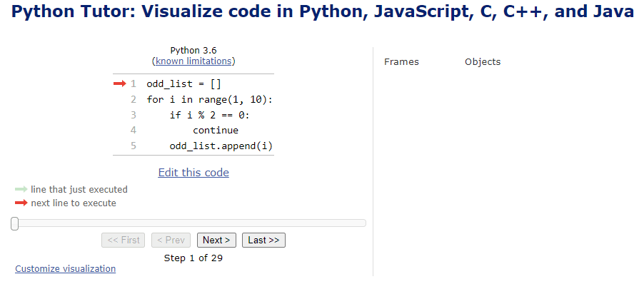
Task: Click the Python Tutor page title
Action: pos(323,13)
